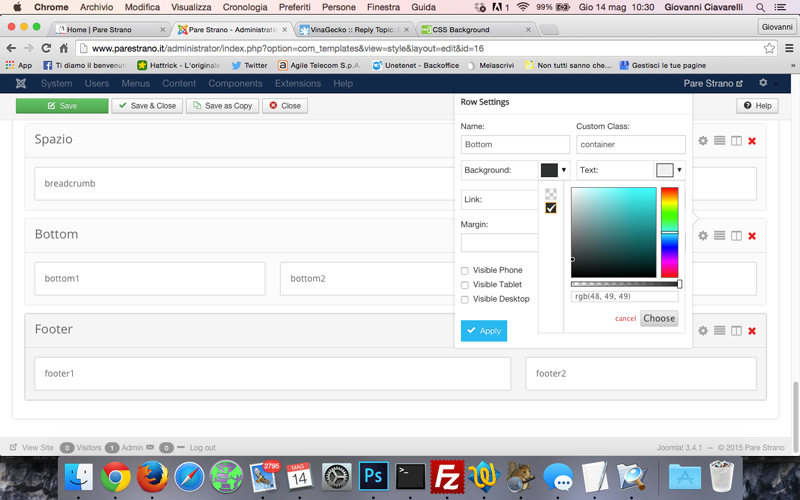Delete the Footer row with red X
Screen dimensions: 800x500
pos(752,331)
